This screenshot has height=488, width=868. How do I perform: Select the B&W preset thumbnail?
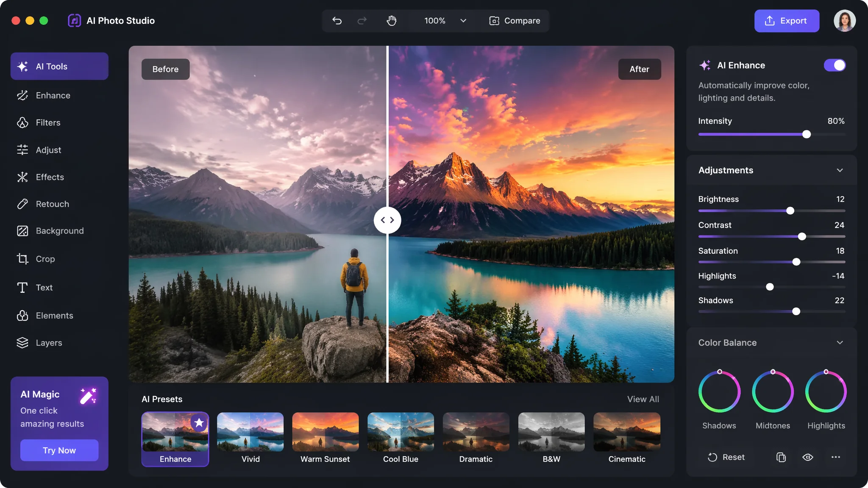point(551,432)
